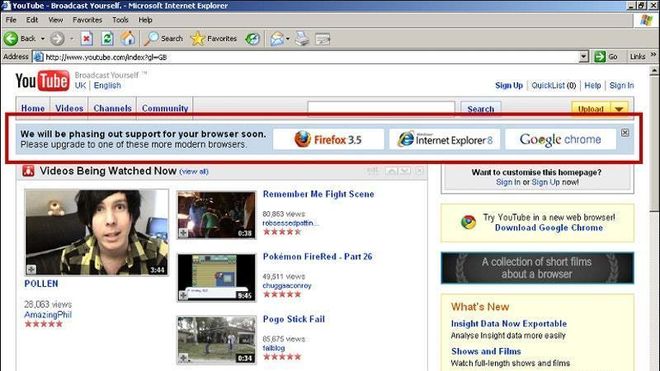
Task: Click the Videos Being Watched Now red icon
Action: coord(28,171)
